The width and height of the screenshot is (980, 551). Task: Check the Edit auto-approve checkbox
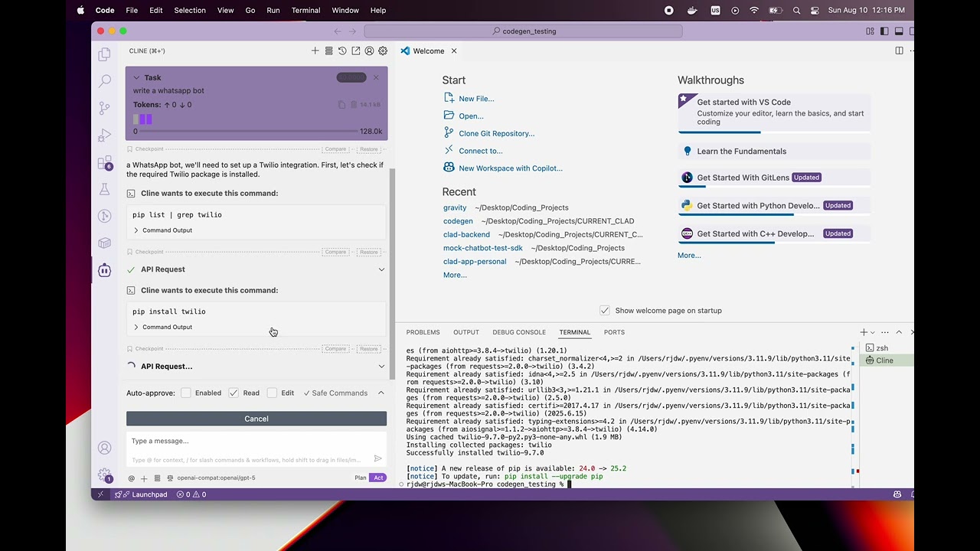pos(272,393)
